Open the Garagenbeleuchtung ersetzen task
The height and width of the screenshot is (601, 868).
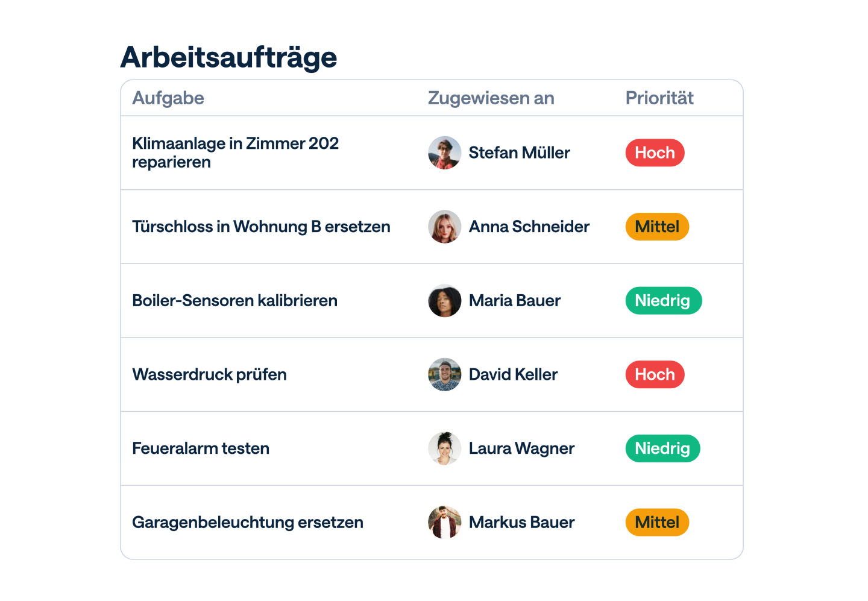[x=248, y=522]
